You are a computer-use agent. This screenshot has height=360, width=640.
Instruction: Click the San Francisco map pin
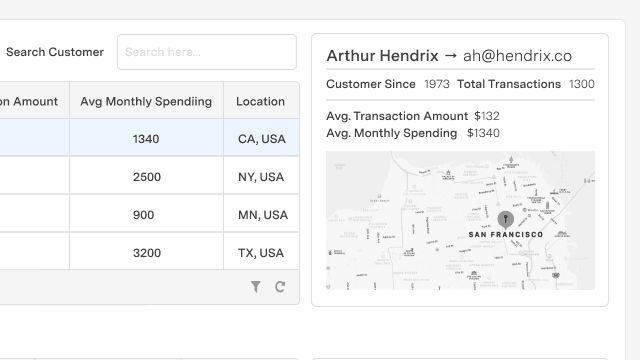[505, 220]
